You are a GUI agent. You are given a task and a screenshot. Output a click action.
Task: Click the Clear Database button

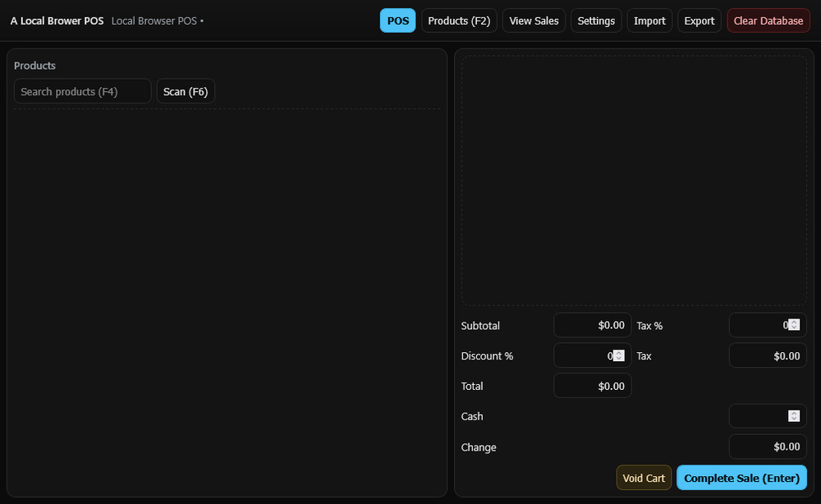click(768, 20)
